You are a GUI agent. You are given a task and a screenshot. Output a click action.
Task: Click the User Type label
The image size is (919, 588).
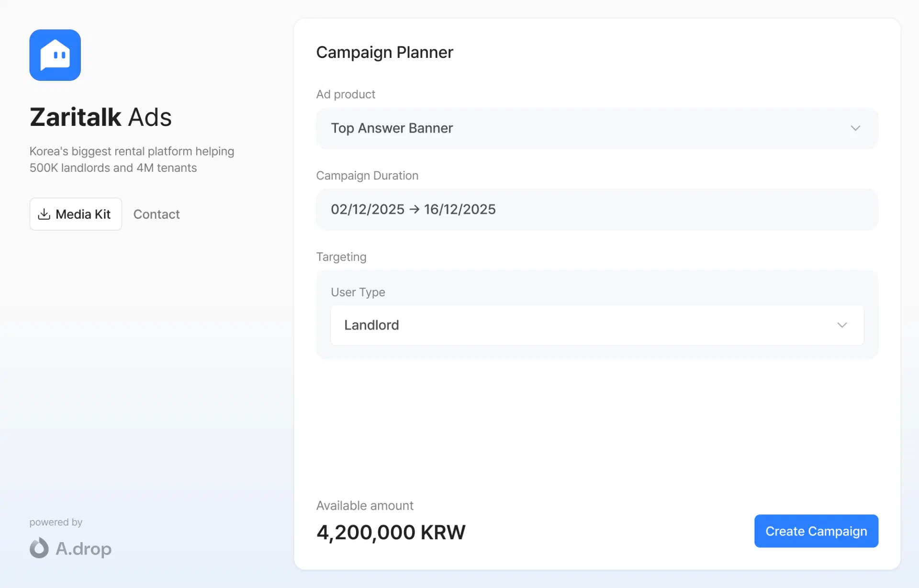point(358,292)
